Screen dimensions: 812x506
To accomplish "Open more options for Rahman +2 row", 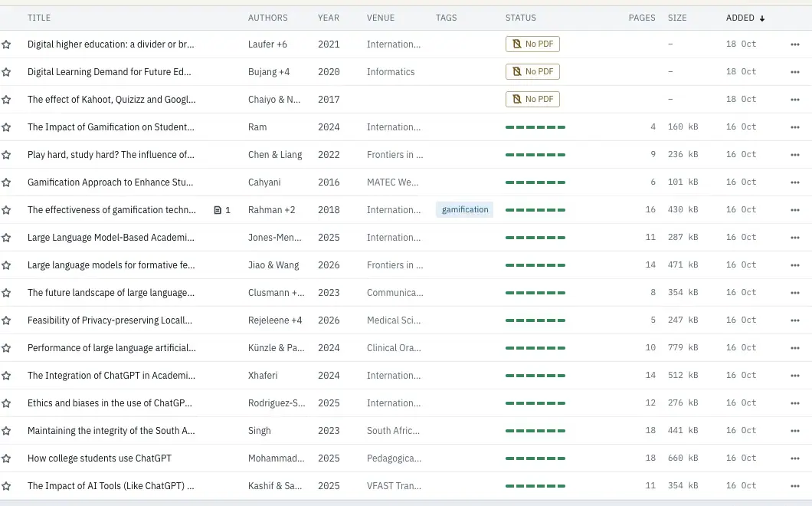I will click(x=795, y=210).
